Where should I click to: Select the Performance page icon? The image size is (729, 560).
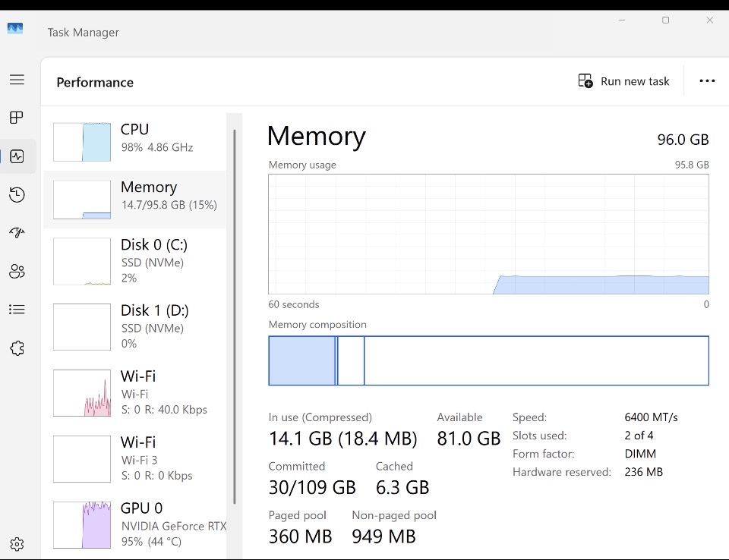click(x=17, y=157)
